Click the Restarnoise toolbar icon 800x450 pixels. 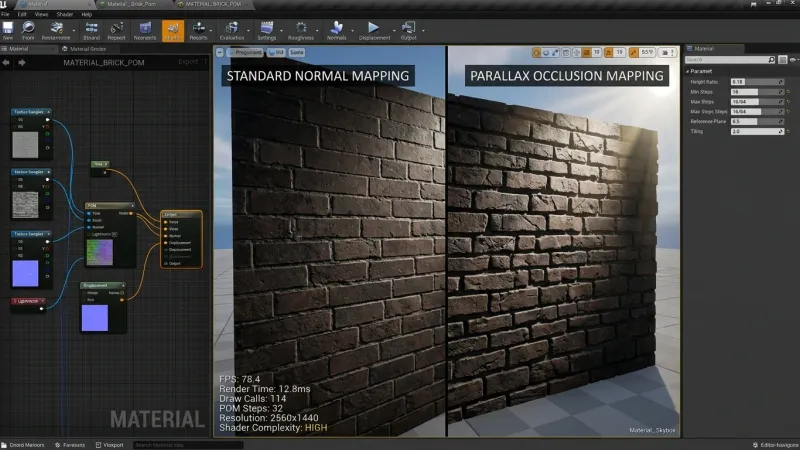tap(56, 30)
